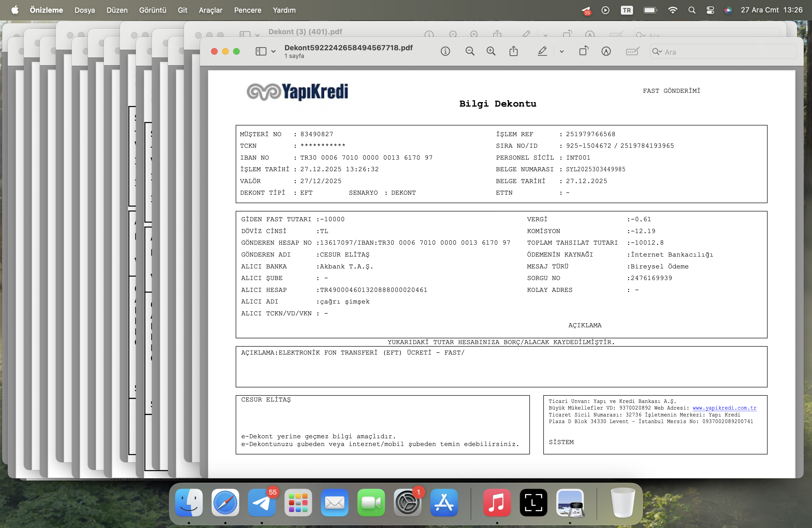Open the screenshot capture app in Dock
Viewport: 812px width, 528px height.
(x=533, y=502)
